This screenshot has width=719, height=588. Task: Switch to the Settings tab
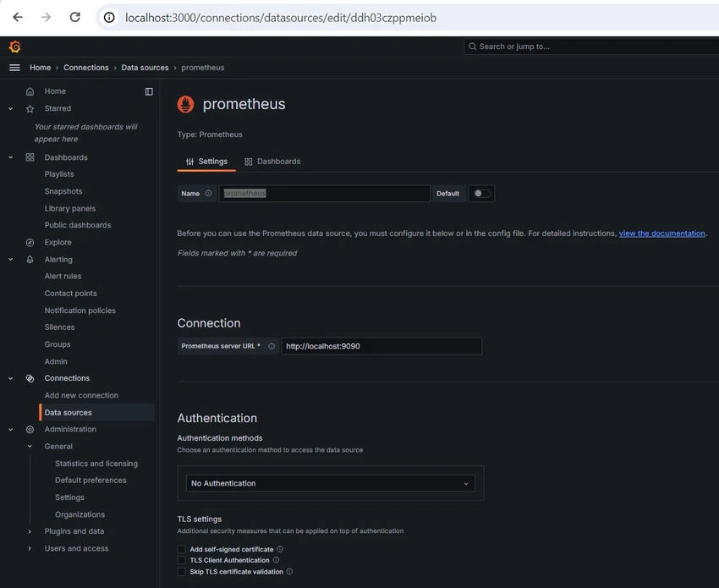(x=206, y=162)
